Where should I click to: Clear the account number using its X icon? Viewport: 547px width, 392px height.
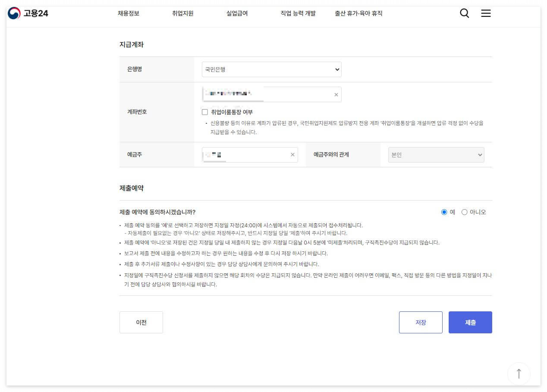(x=336, y=94)
